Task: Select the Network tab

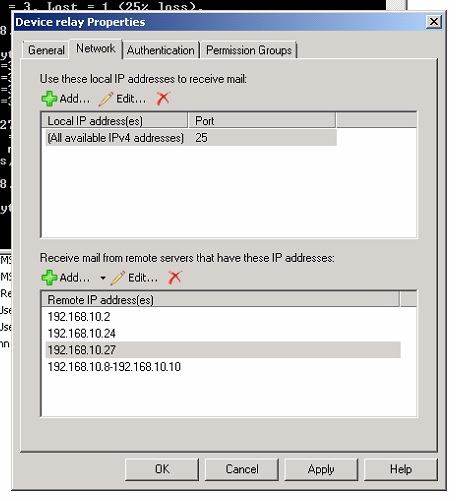Action: [96, 49]
